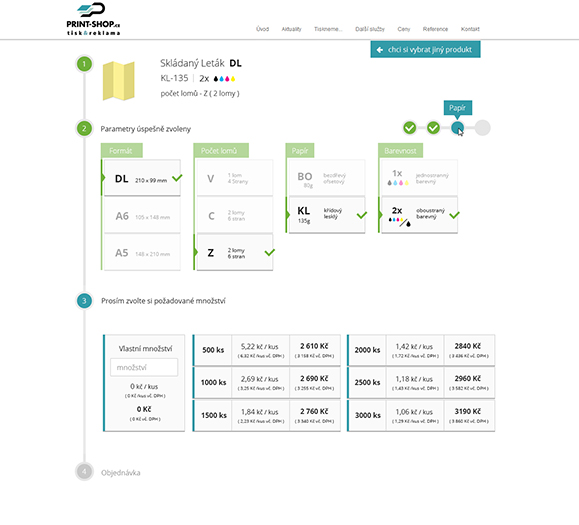Open the Kontakt menu item
This screenshot has height=525, width=579.
[470, 29]
